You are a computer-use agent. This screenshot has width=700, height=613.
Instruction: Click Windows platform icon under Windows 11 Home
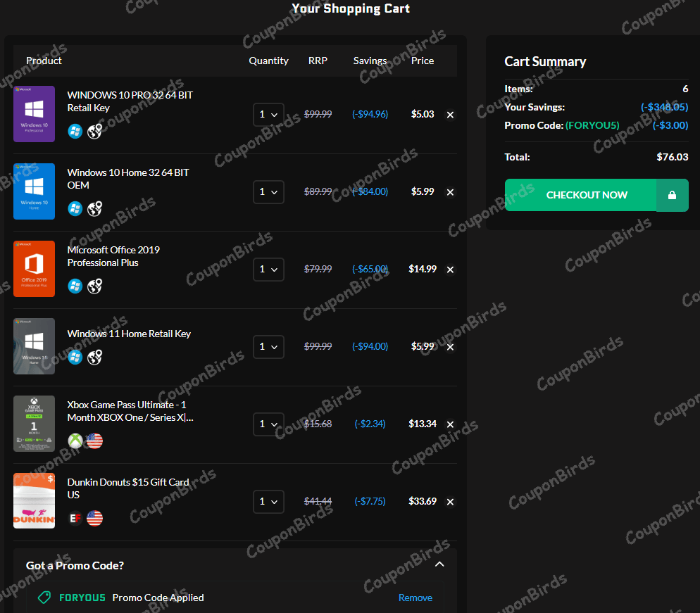point(75,357)
